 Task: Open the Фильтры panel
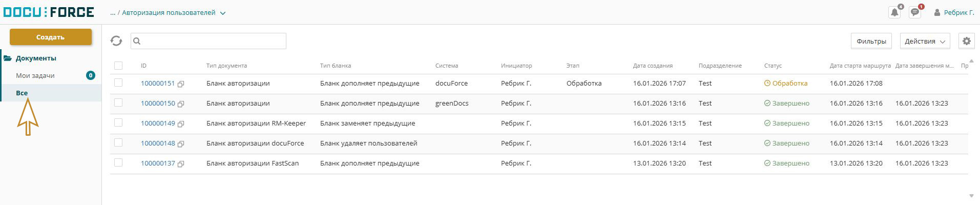[871, 41]
